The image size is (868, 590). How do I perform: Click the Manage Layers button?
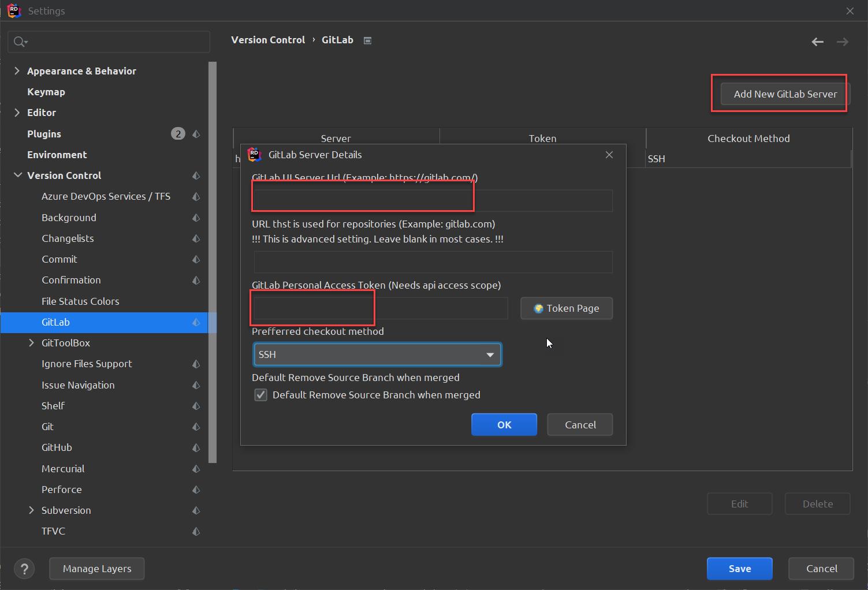coord(97,569)
